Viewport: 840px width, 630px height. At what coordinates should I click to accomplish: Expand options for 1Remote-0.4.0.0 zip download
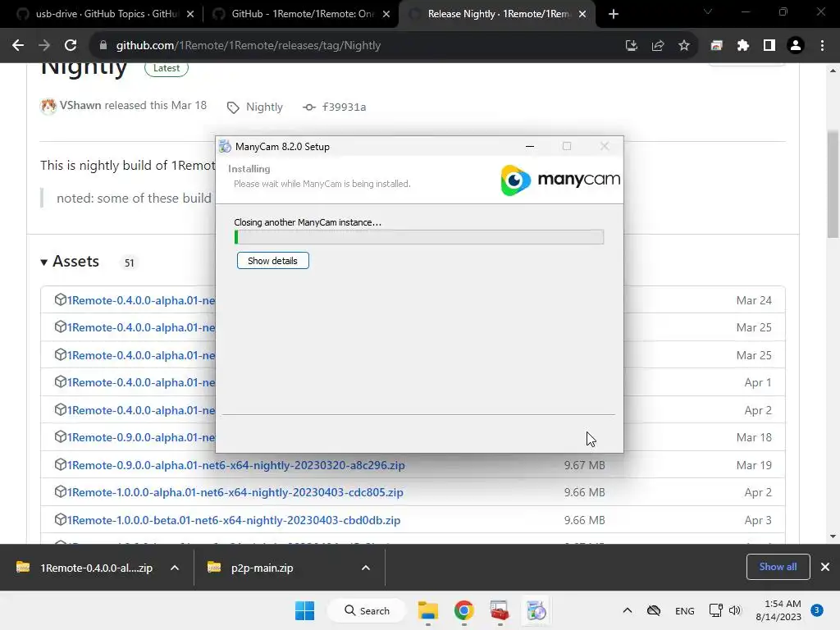coord(175,568)
